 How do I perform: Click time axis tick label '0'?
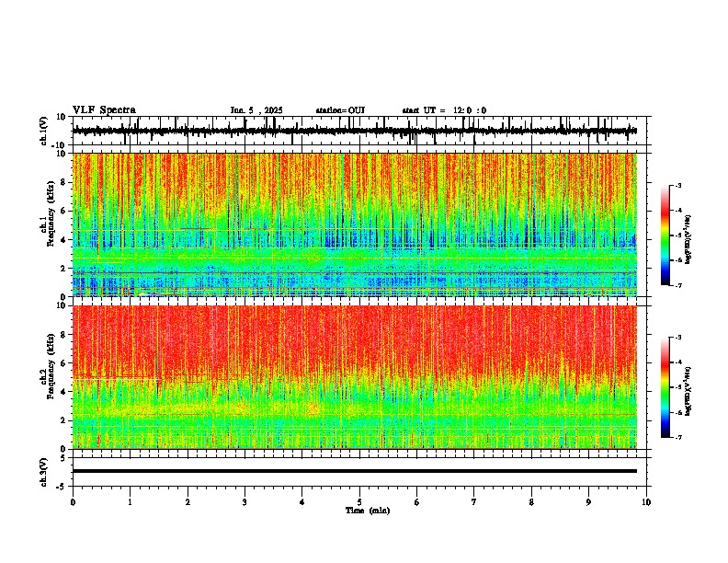click(73, 502)
